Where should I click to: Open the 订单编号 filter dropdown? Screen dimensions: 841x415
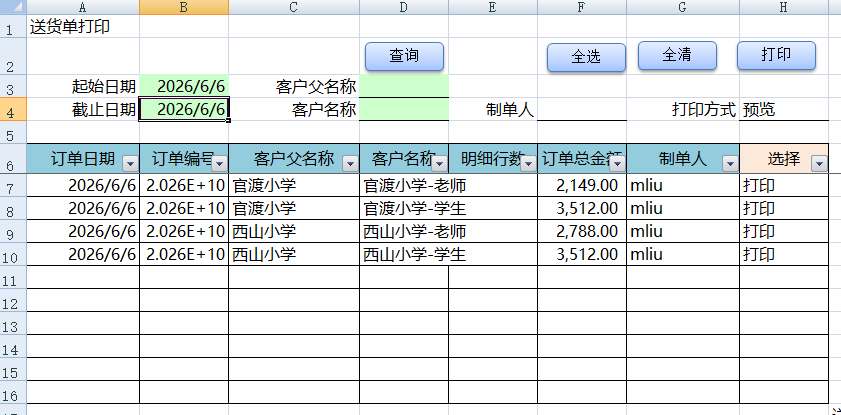[220, 164]
